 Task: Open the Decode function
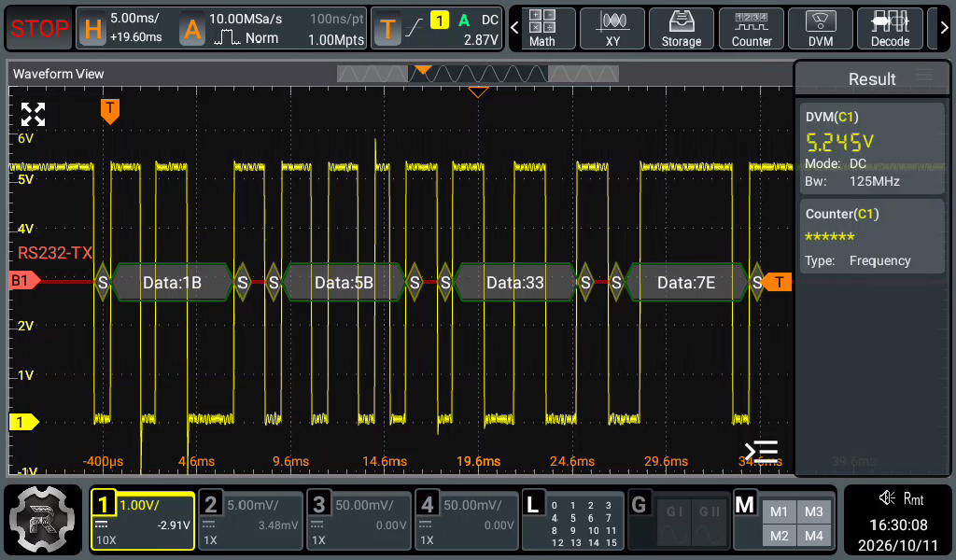(890, 28)
